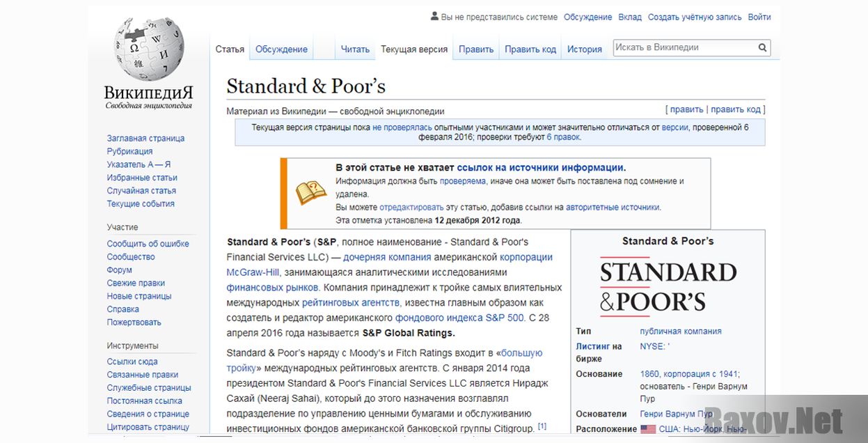Open the Править код tab
This screenshot has width=868, height=443.
point(530,49)
